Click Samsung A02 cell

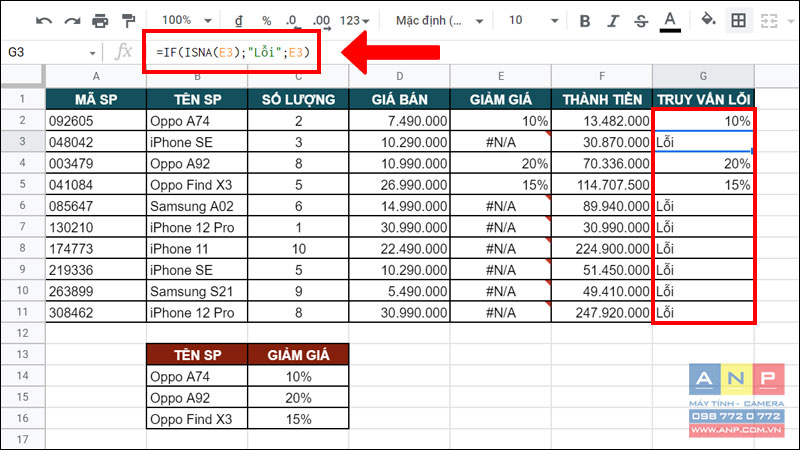pos(197,206)
